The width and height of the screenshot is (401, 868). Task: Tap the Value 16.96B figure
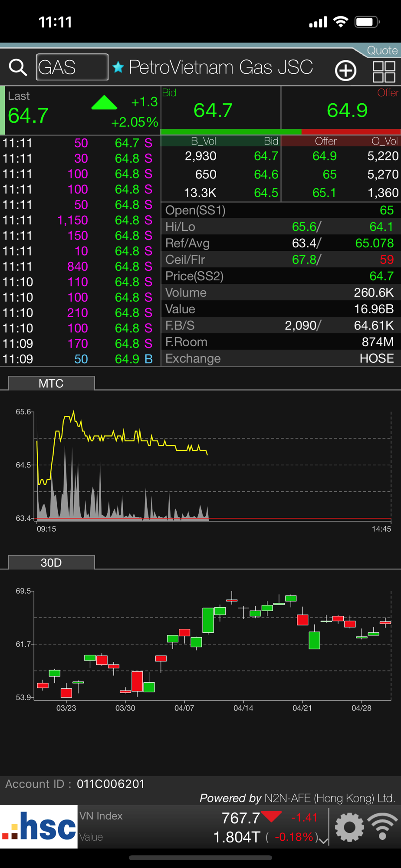(x=374, y=309)
